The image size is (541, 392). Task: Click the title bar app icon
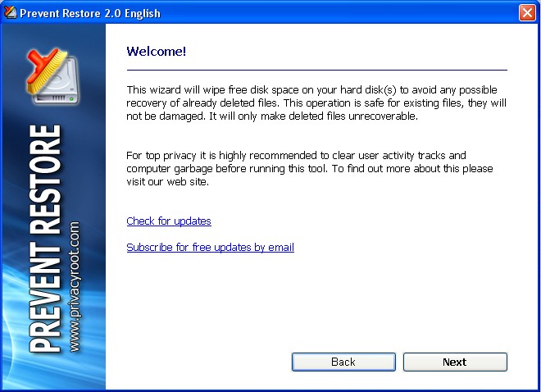10,13
